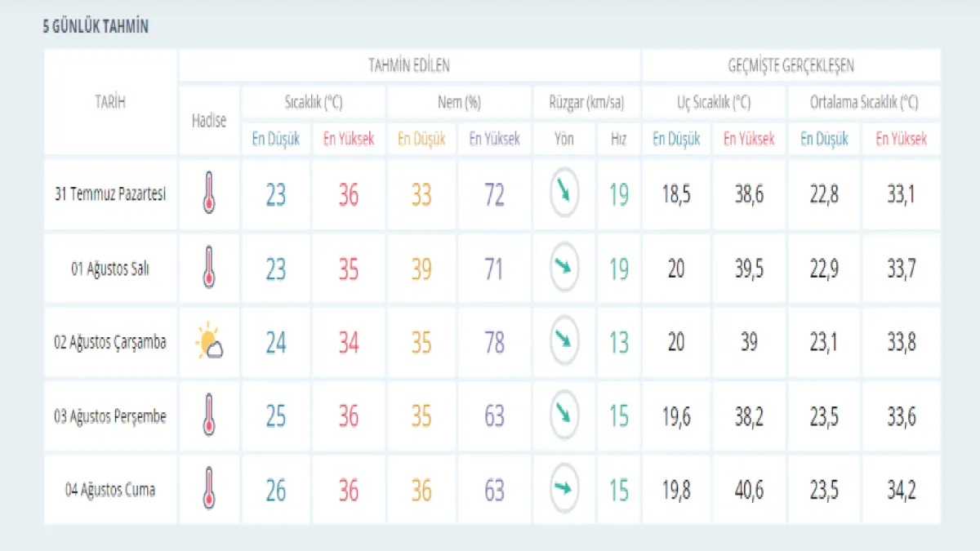Click the partly cloudy icon for 02 Ağustos Çarşamba
980x551 pixels.
coord(209,343)
